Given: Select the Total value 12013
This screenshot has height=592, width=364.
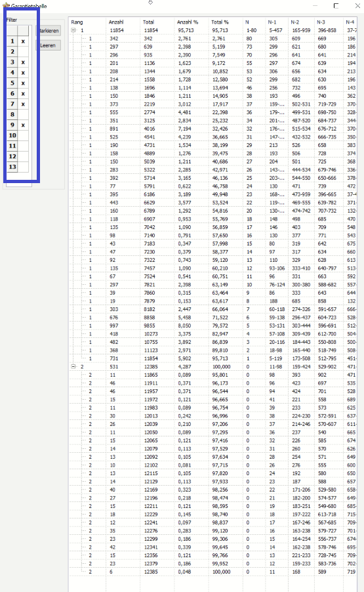Looking at the screenshot, I should click(x=151, y=416).
